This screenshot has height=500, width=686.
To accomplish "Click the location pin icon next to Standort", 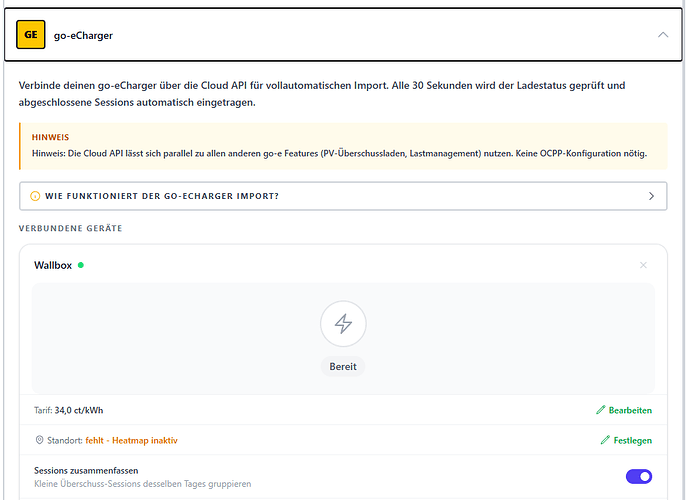I will [x=39, y=440].
